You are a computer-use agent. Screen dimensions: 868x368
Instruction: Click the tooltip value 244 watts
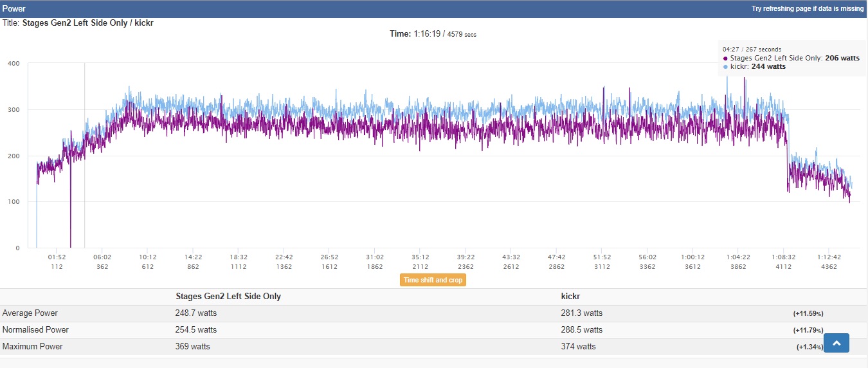[768, 66]
